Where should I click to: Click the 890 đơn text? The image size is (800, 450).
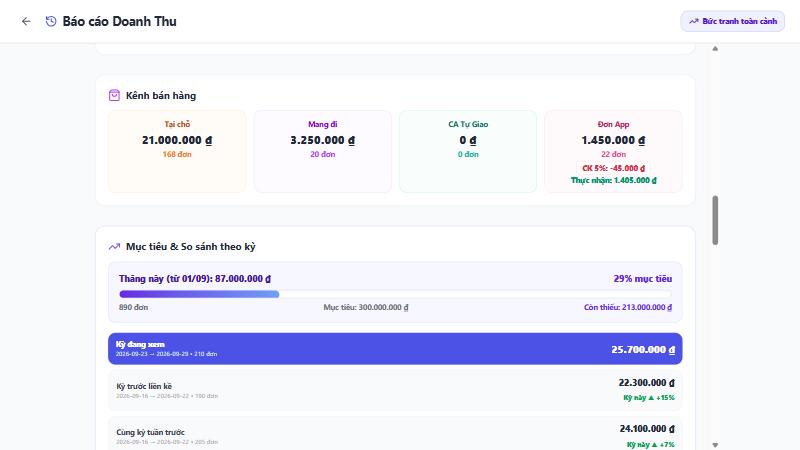[133, 307]
